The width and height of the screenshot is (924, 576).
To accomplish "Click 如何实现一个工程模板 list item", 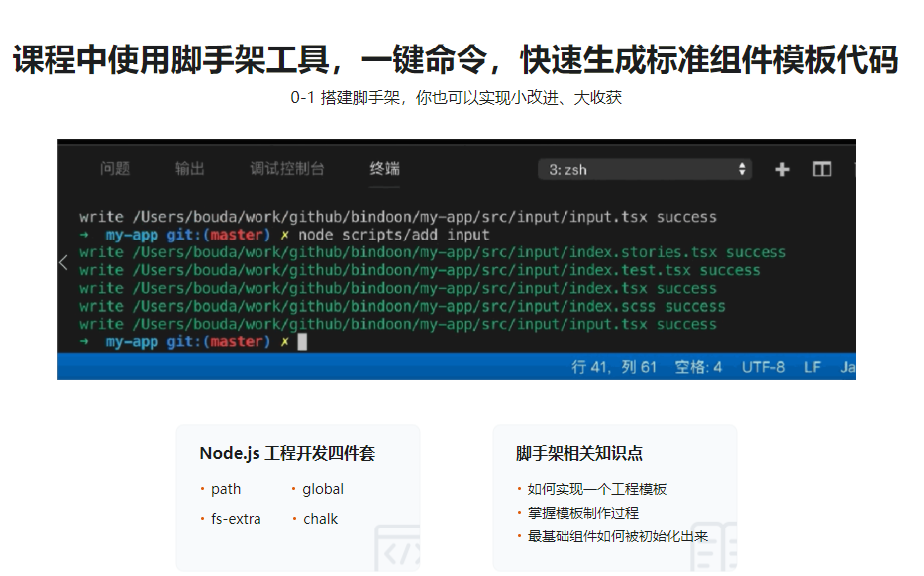I will pos(596,489).
